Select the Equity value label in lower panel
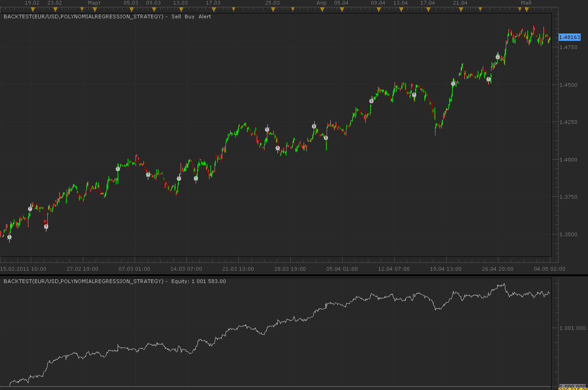This screenshot has width=588, height=390. [x=198, y=281]
